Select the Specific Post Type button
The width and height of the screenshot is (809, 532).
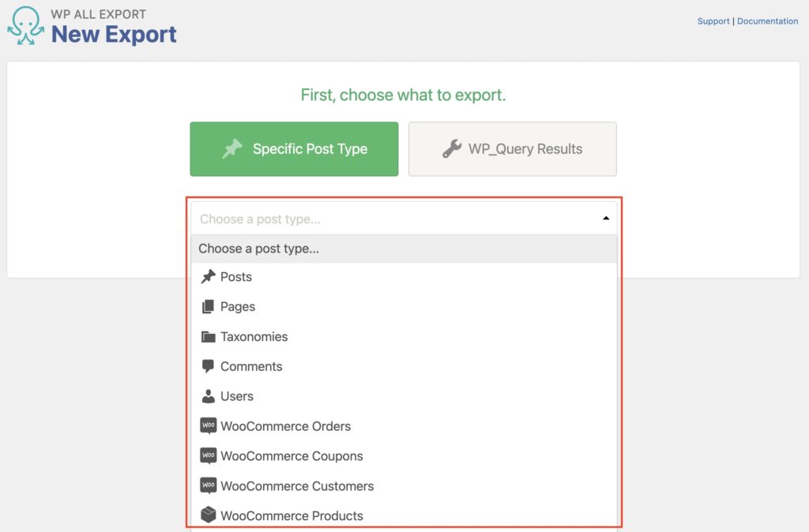(x=294, y=148)
